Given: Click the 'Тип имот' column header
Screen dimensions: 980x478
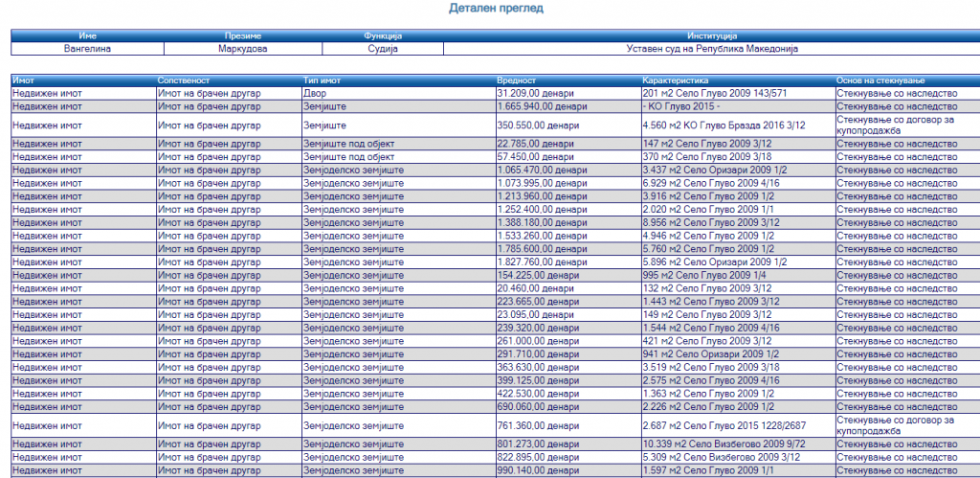Looking at the screenshot, I should pyautogui.click(x=323, y=80).
